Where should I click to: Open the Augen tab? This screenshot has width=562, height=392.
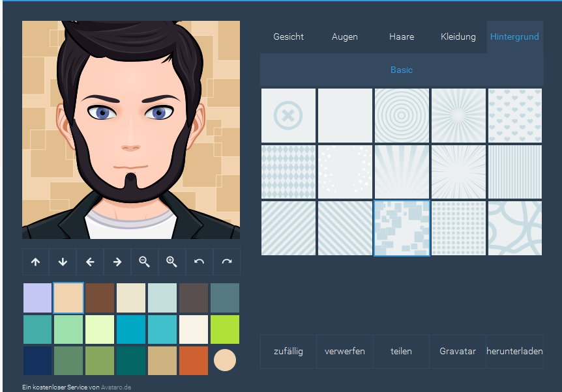(x=345, y=37)
